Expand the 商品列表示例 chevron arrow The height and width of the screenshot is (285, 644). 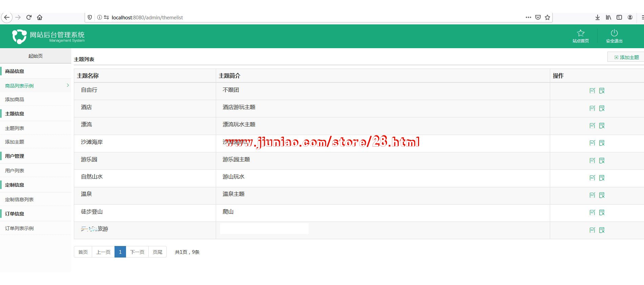coord(68,85)
